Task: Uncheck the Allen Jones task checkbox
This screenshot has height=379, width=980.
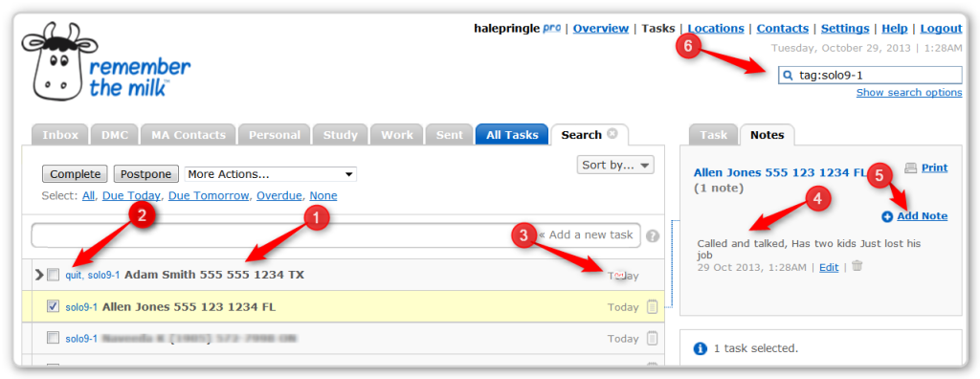Action: click(x=54, y=306)
